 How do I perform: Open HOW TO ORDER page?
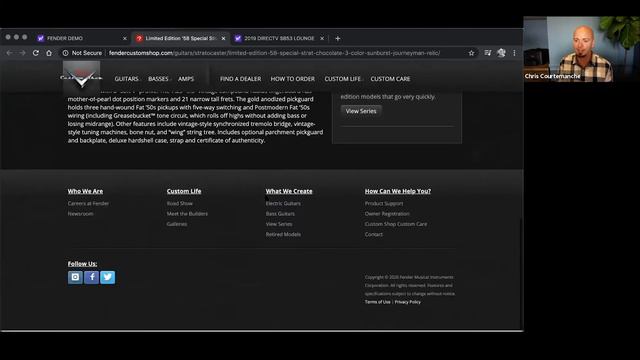click(x=293, y=79)
